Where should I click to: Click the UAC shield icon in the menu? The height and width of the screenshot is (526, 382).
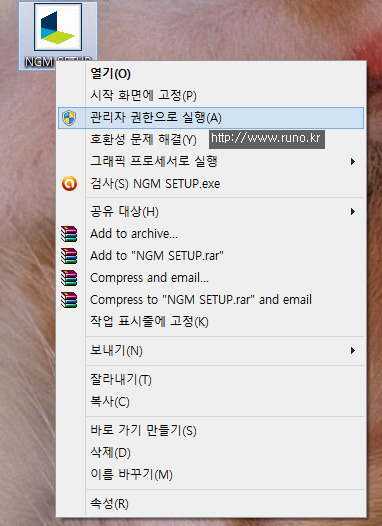[x=69, y=118]
